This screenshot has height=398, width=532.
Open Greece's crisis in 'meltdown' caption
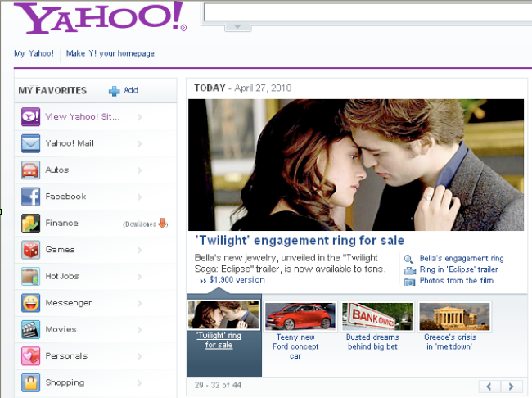tap(450, 342)
